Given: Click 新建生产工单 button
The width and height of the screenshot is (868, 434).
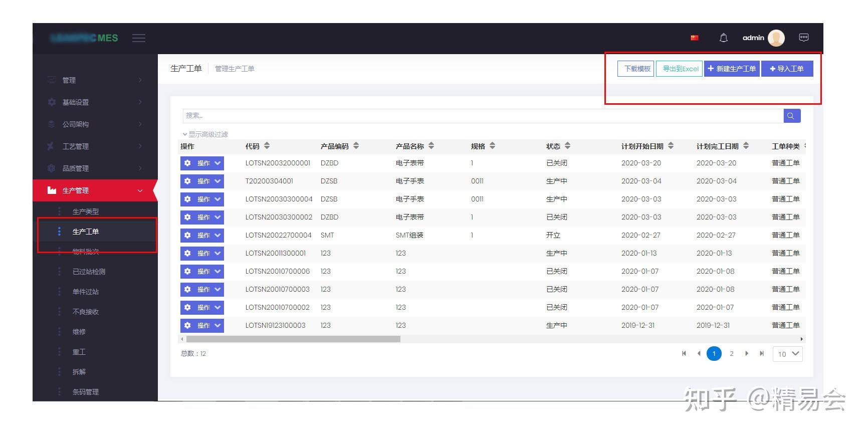Looking at the screenshot, I should click(732, 69).
